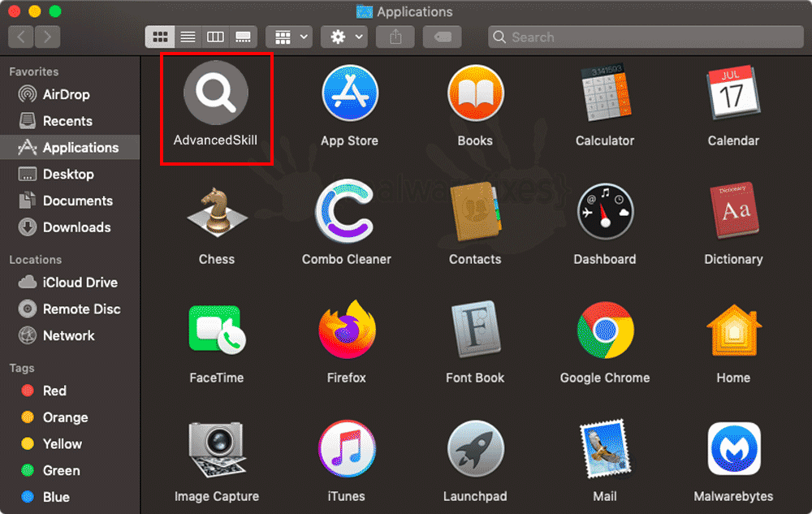Minimize the Finder window with yellow button
The width and height of the screenshot is (812, 514).
tap(35, 11)
